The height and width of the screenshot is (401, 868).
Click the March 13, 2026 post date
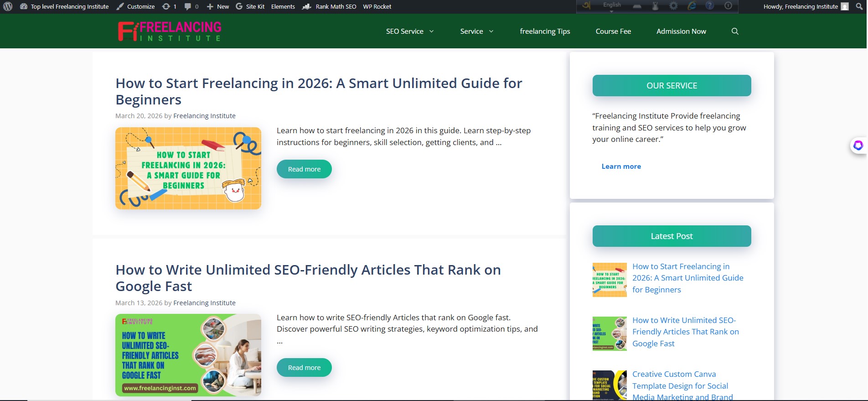point(139,303)
